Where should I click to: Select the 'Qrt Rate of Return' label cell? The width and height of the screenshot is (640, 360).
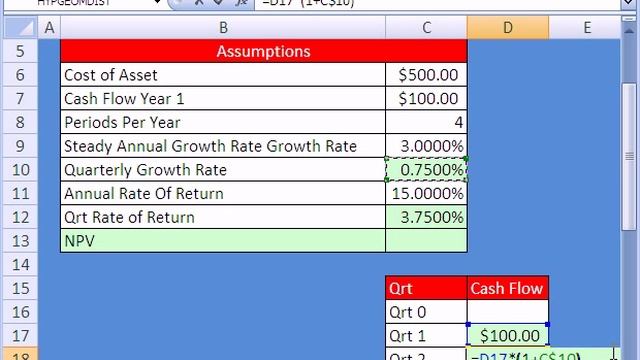coord(223,217)
